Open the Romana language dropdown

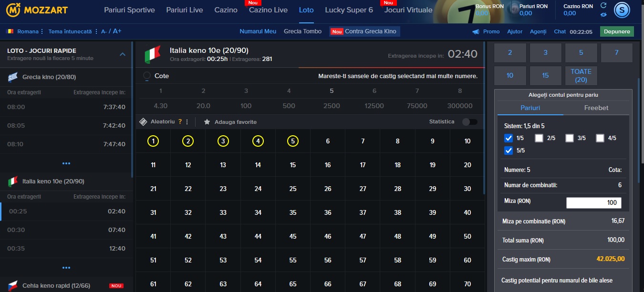(31, 31)
